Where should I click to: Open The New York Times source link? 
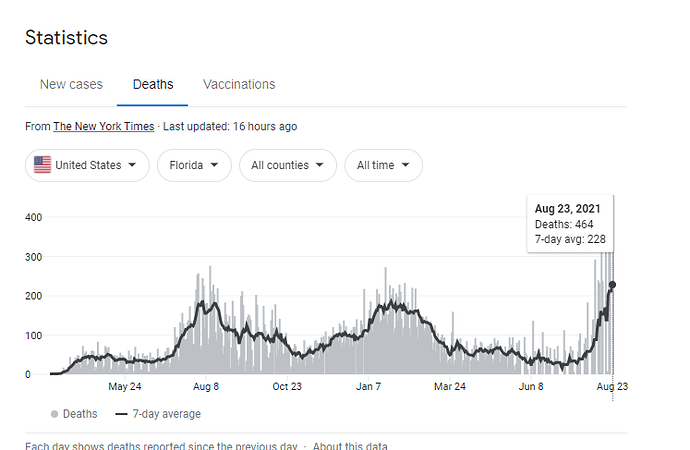(104, 126)
